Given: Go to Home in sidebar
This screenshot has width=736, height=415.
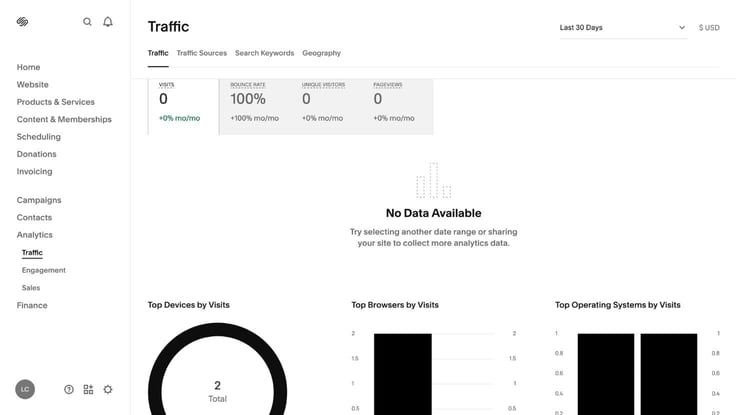Looking at the screenshot, I should pos(28,67).
